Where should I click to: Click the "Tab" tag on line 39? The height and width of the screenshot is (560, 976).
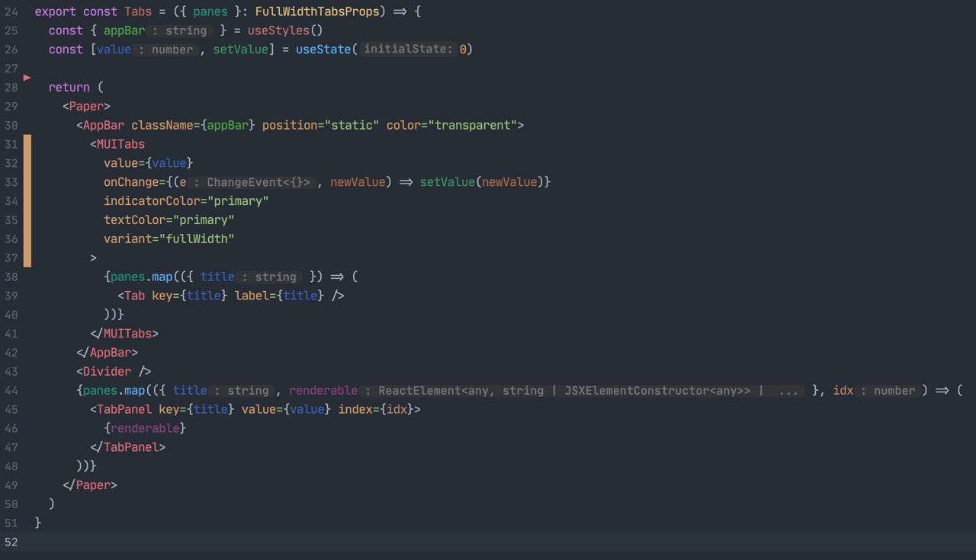[x=134, y=296]
